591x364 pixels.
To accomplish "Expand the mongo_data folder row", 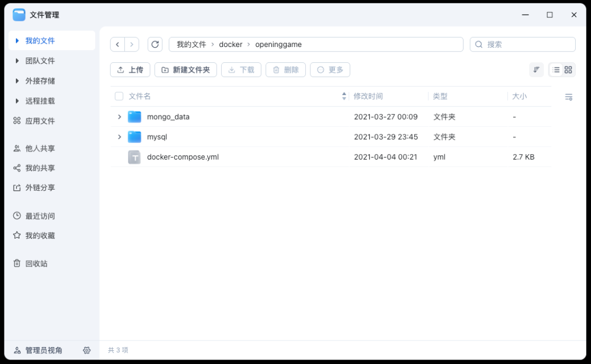I will pyautogui.click(x=120, y=116).
